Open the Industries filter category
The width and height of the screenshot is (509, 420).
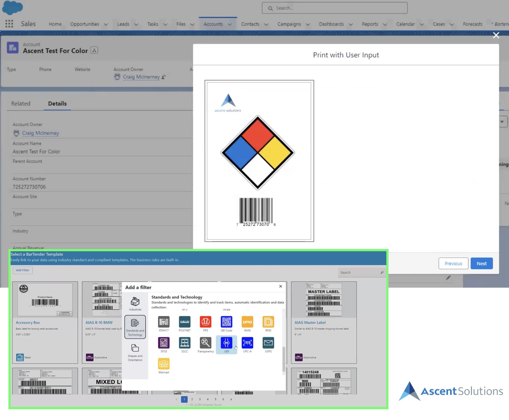(135, 304)
